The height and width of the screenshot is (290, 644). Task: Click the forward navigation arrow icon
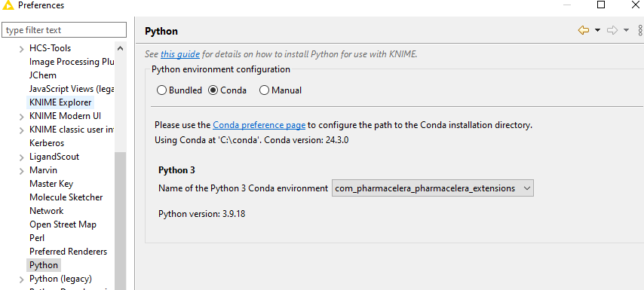(612, 30)
